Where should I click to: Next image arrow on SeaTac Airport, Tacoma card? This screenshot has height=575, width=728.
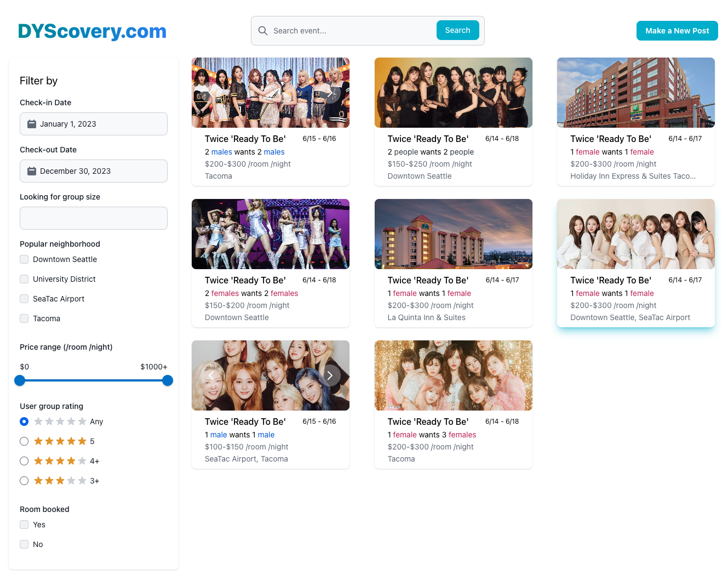click(330, 375)
